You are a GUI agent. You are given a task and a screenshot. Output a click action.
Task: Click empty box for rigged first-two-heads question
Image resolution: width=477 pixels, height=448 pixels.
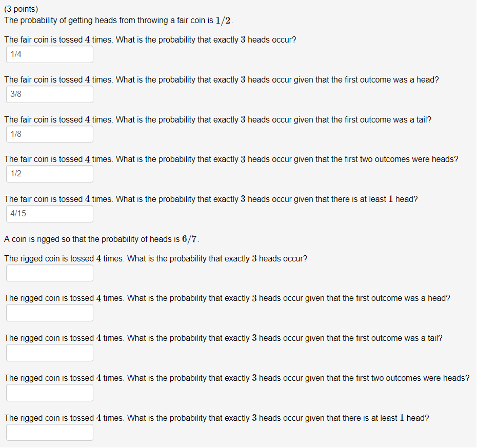[x=50, y=393]
